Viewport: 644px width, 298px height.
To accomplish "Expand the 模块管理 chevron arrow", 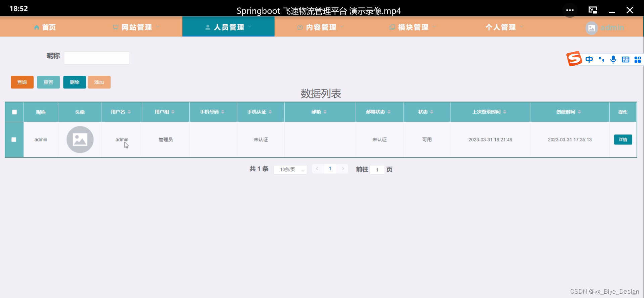I will coord(434,26).
